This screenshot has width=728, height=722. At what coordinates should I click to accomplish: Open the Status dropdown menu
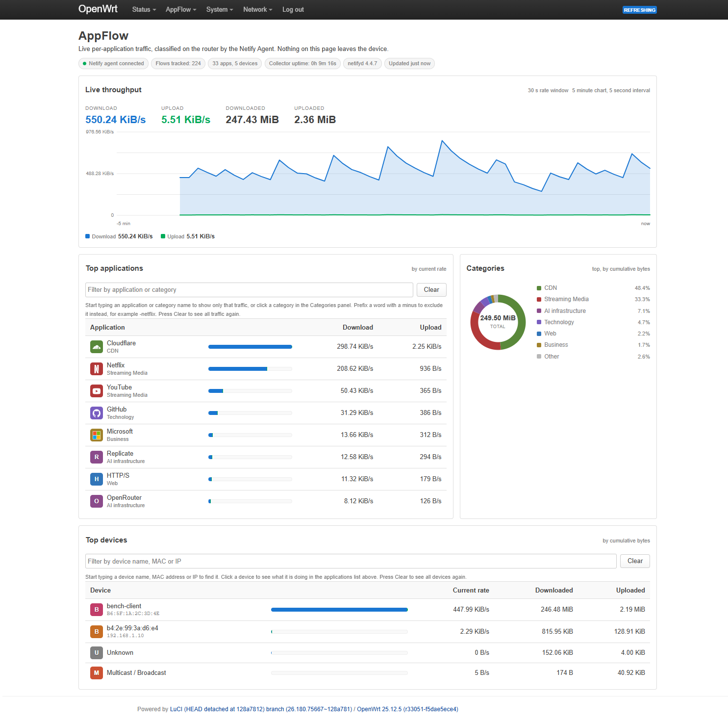pyautogui.click(x=144, y=10)
